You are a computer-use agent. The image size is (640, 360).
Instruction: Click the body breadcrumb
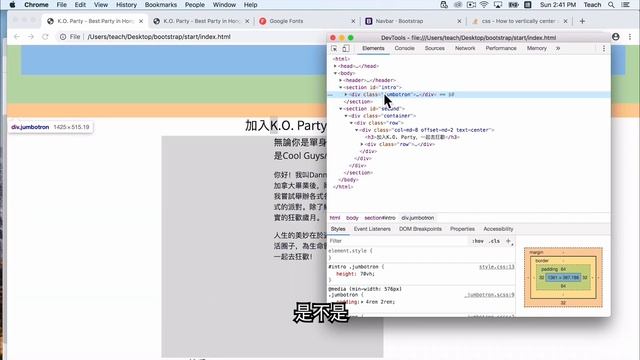coord(352,218)
